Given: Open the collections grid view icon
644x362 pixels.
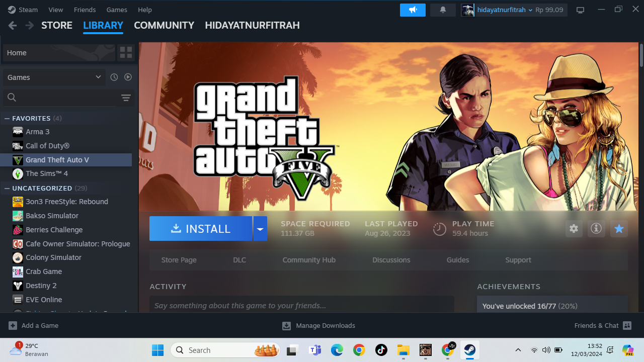Looking at the screenshot, I should (126, 53).
